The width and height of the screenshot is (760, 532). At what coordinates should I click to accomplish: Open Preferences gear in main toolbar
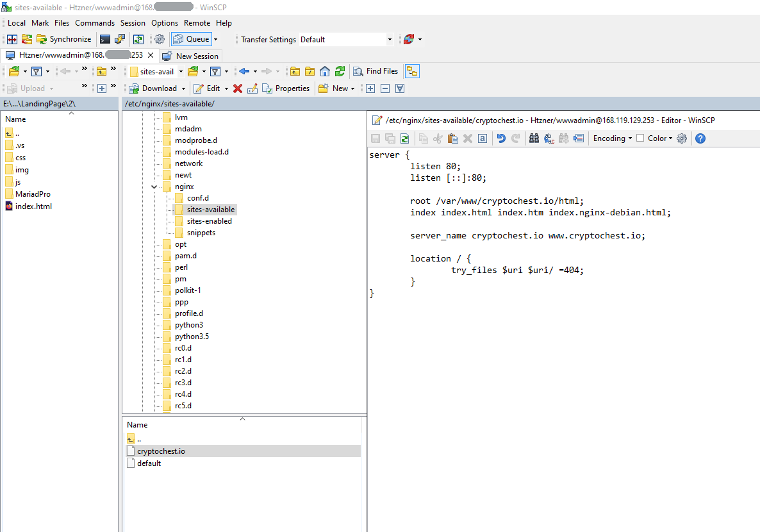[x=160, y=39]
